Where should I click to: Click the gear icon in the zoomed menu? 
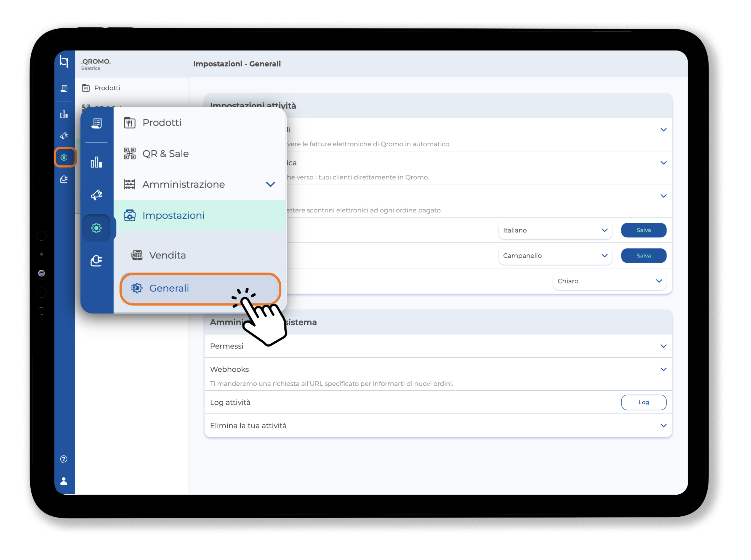pos(97,228)
